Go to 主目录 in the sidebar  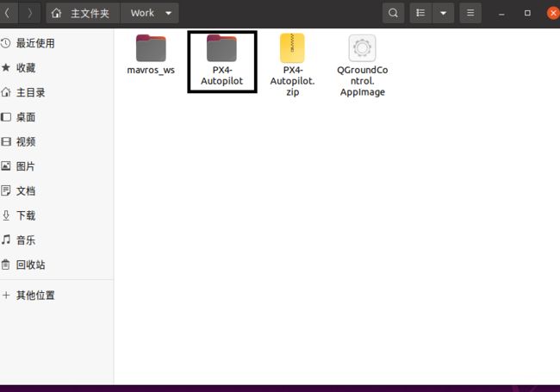coord(56,92)
